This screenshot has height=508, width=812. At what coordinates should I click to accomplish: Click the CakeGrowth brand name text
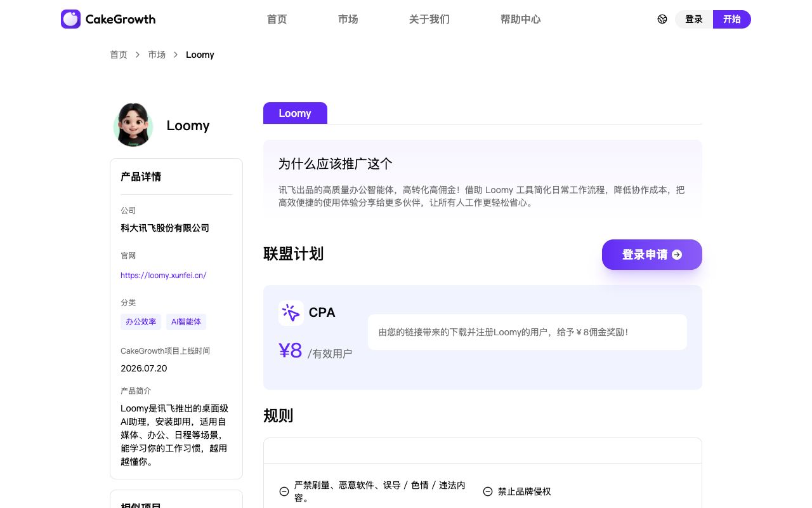pos(121,19)
